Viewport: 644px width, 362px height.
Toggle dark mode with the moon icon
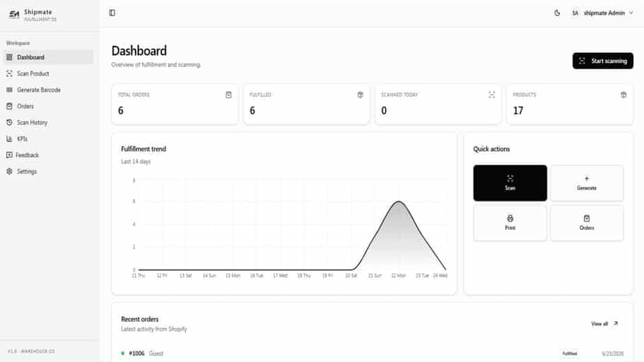557,13
